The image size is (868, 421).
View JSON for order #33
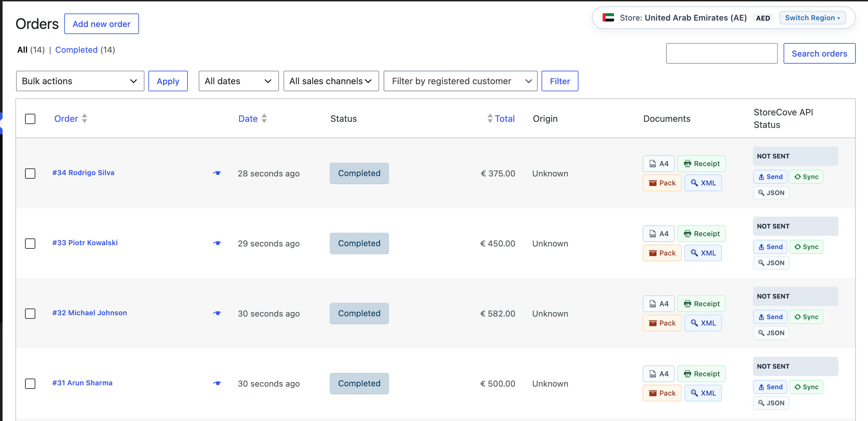pyautogui.click(x=771, y=263)
